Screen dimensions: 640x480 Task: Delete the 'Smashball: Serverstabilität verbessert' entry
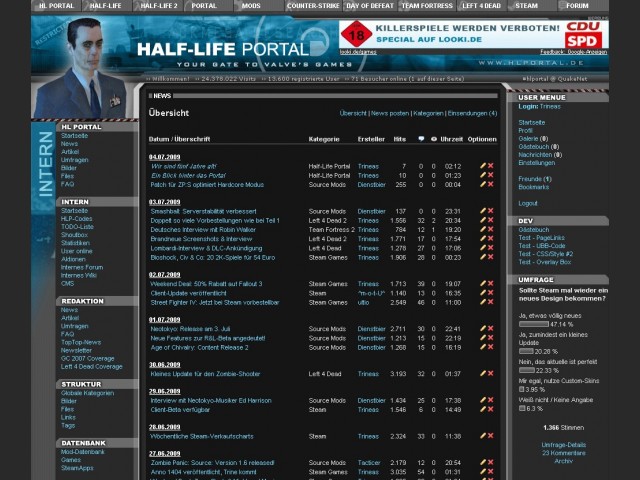coord(491,211)
